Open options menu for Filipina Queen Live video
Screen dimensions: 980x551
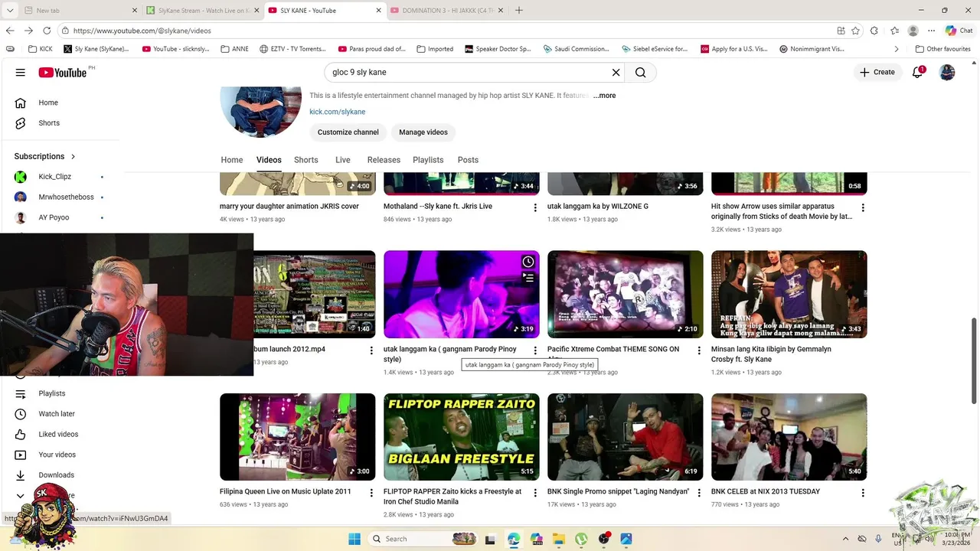[371, 494]
